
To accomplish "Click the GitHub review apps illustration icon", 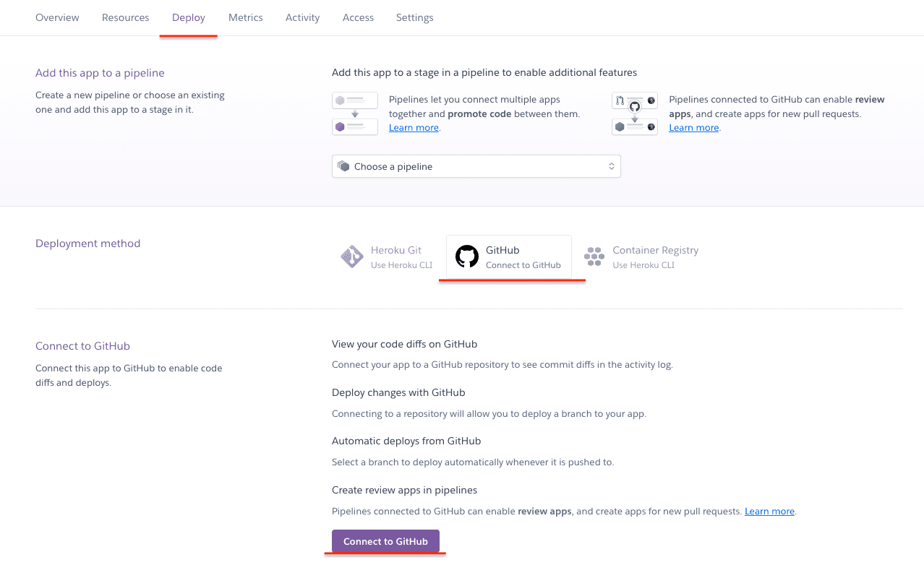I will point(634,113).
